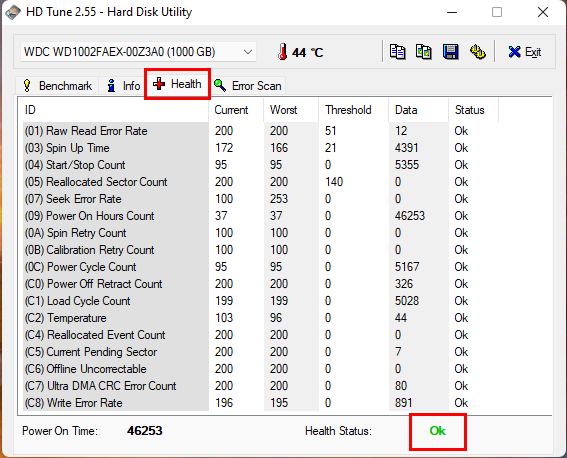Maximize the HD Tune window

pos(497,12)
